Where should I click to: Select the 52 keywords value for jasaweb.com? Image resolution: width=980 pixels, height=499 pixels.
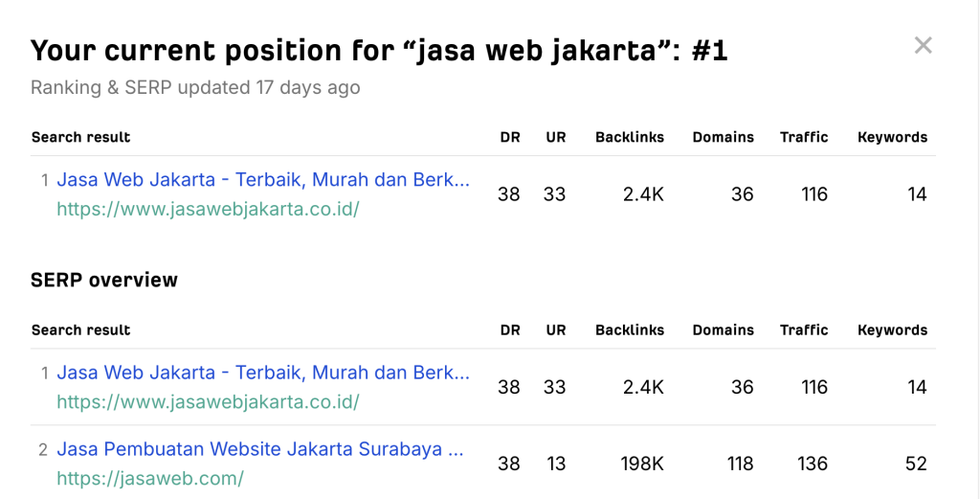pos(916,464)
